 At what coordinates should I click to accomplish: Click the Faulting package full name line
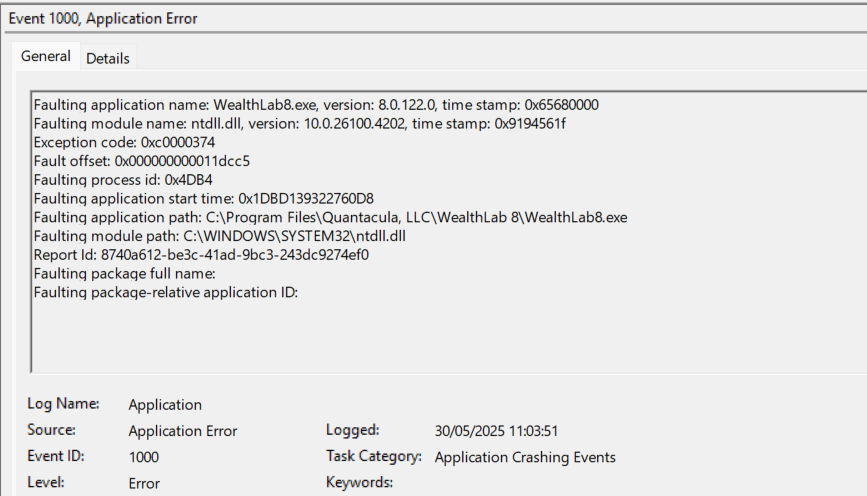click(124, 273)
